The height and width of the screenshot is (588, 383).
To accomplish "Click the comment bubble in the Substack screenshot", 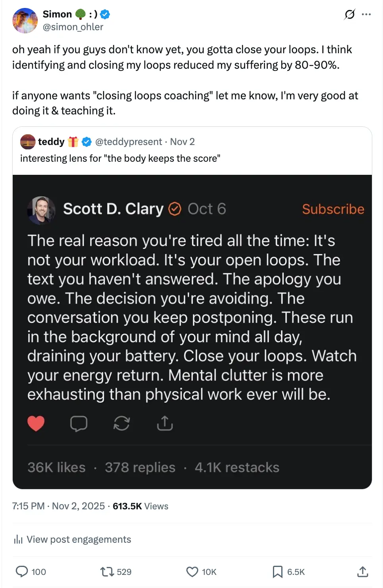I will click(x=79, y=424).
